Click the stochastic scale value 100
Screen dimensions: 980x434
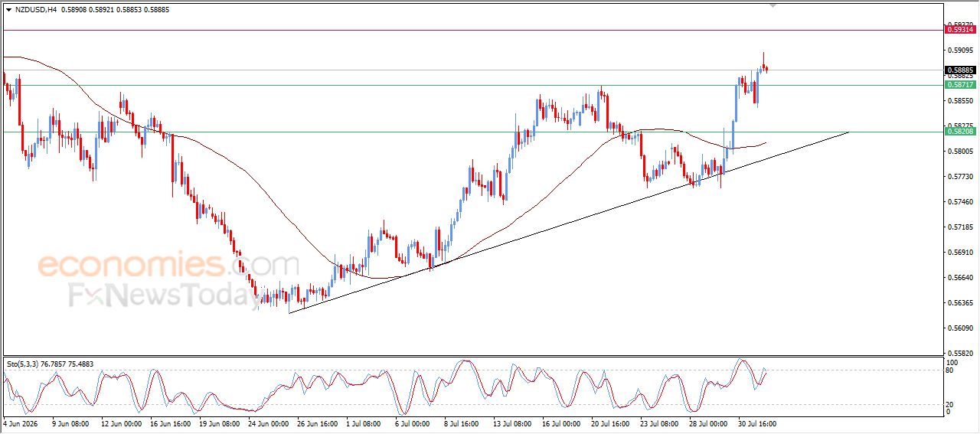[952, 362]
